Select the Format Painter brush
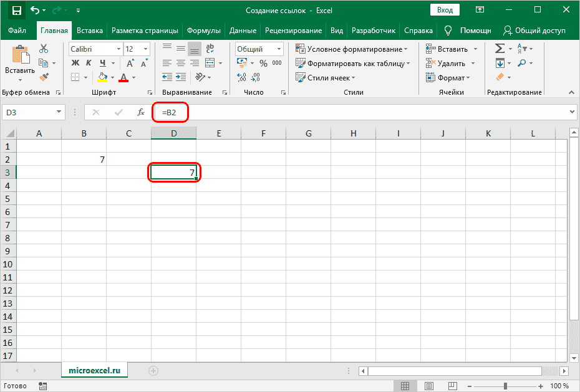 click(x=44, y=77)
